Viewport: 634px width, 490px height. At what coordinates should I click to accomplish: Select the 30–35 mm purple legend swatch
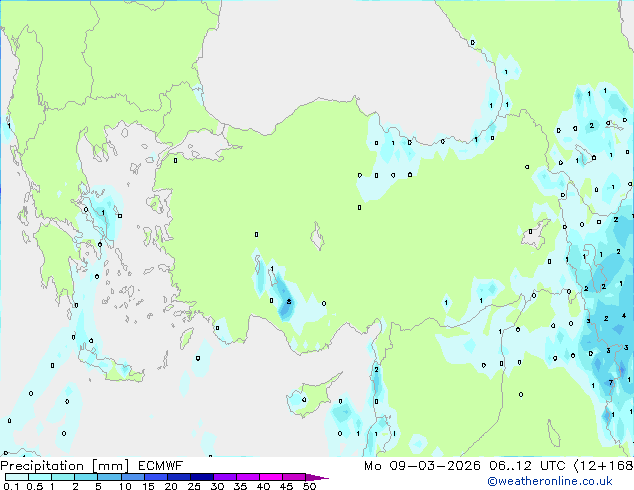click(225, 477)
